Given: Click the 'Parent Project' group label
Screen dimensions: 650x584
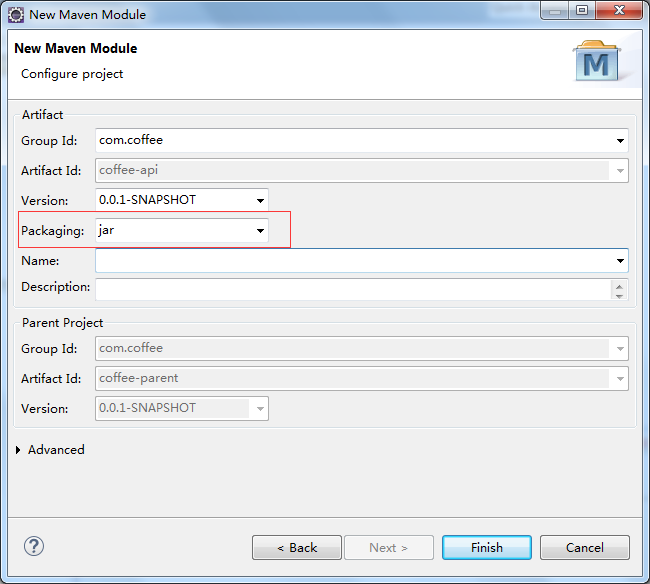Looking at the screenshot, I should (62, 323).
